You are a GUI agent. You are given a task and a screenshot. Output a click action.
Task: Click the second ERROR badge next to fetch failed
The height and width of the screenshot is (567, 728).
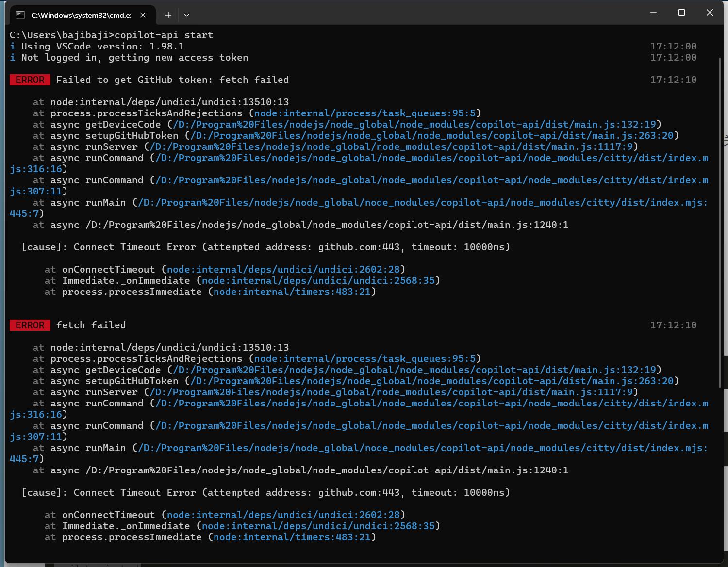pos(30,325)
